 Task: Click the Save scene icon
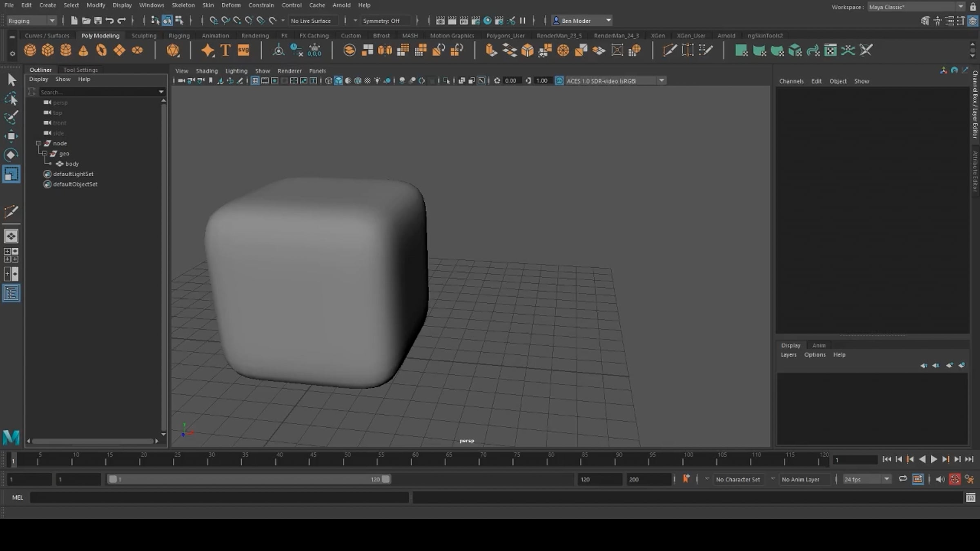[x=98, y=20]
